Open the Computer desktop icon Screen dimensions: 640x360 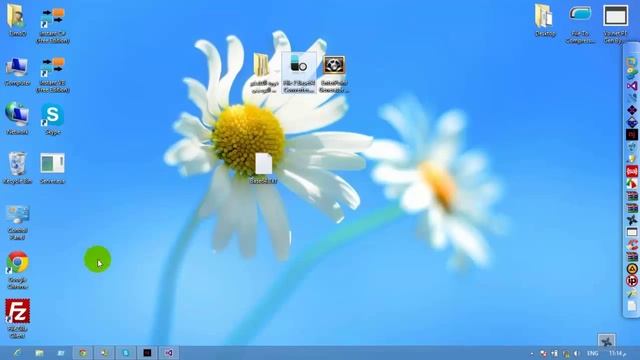pyautogui.click(x=17, y=71)
